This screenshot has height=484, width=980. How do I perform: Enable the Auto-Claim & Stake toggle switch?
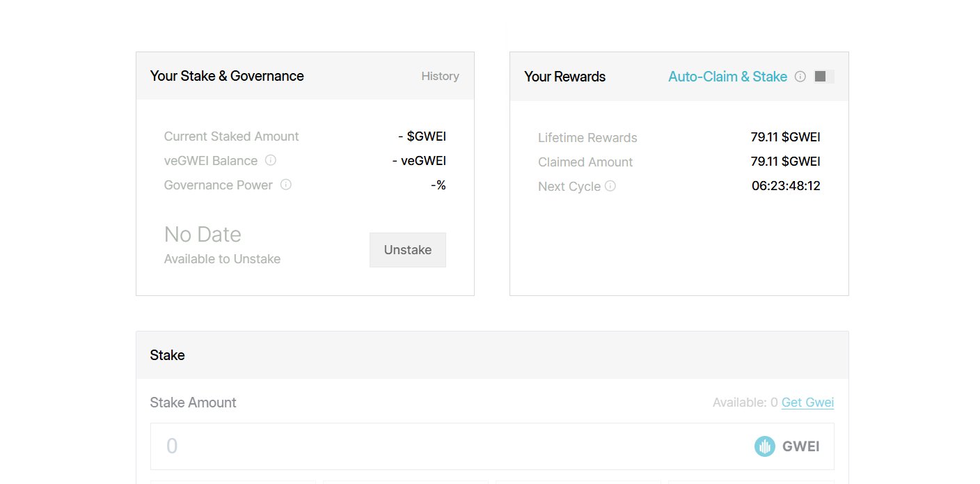pos(824,77)
